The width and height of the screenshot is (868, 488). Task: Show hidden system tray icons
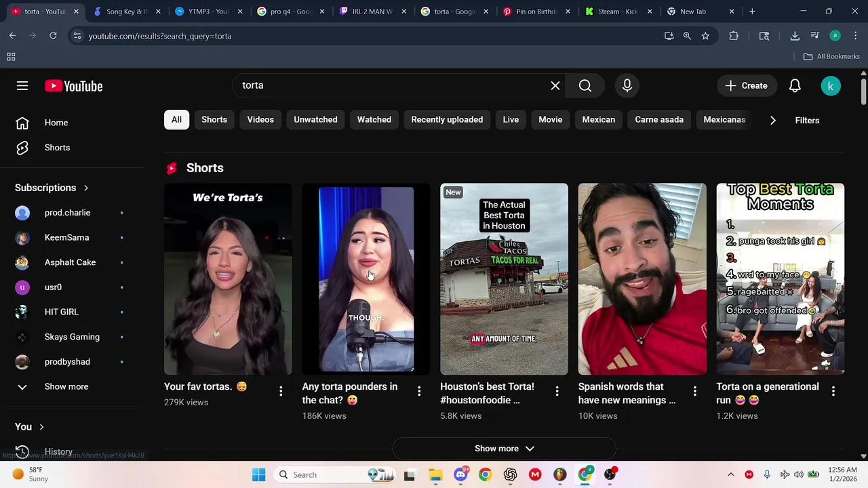click(x=730, y=474)
